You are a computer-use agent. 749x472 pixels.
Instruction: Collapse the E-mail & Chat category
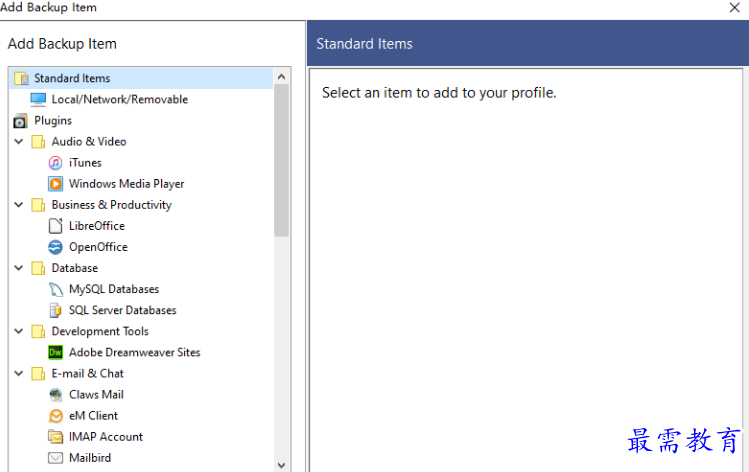[19, 373]
